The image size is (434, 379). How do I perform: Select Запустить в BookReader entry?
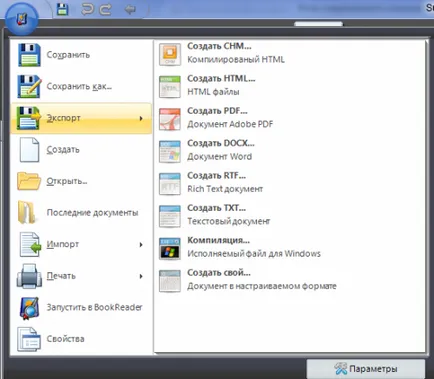81,307
